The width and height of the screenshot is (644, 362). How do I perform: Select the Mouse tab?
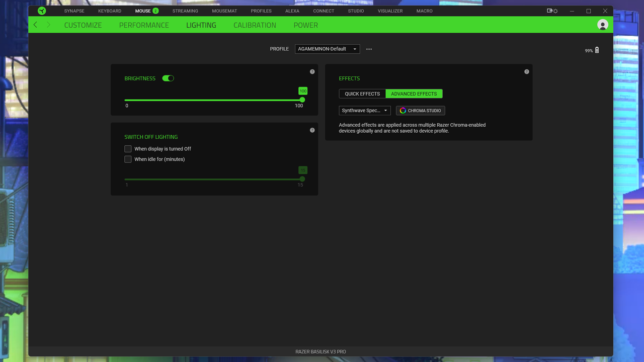click(143, 11)
